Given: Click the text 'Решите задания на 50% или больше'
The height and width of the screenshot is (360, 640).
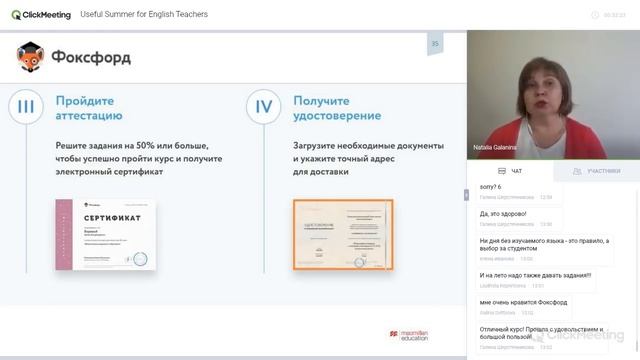Looking at the screenshot, I should (132, 146).
